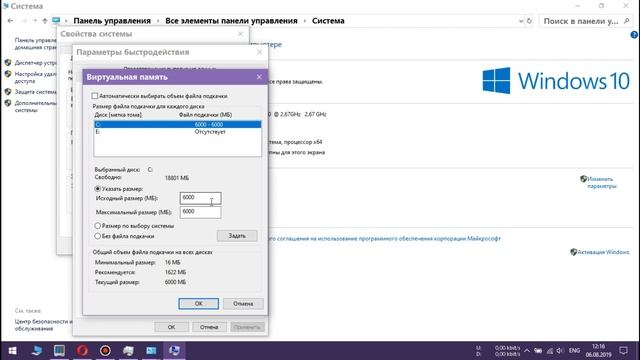Click 'Изменить параметры' link
Screen dimensions: 640x360
coord(601,182)
